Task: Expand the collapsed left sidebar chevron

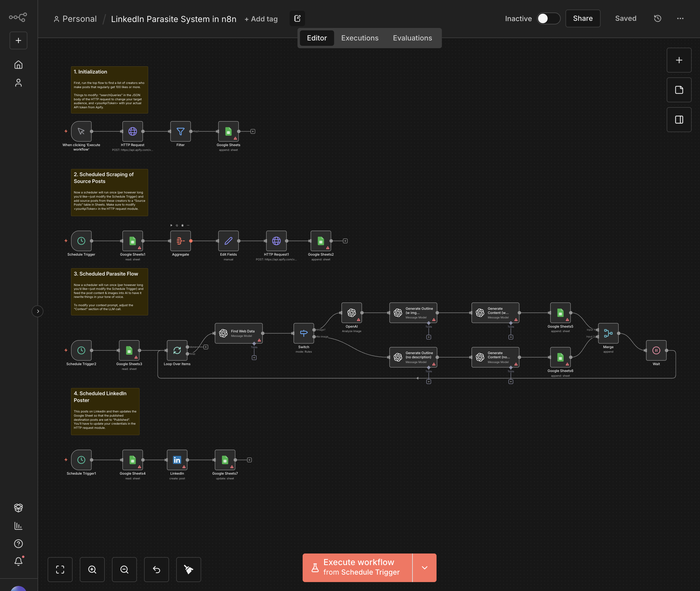Action: pyautogui.click(x=37, y=311)
